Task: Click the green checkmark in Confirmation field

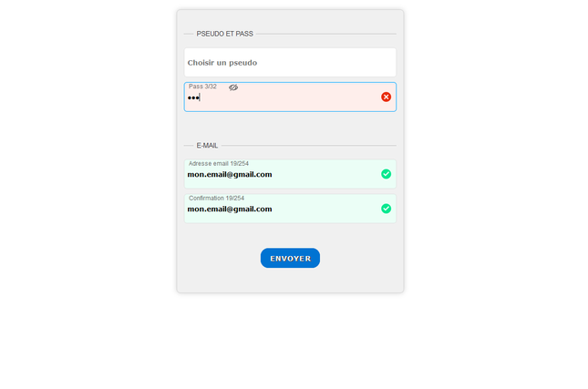Action: [386, 209]
